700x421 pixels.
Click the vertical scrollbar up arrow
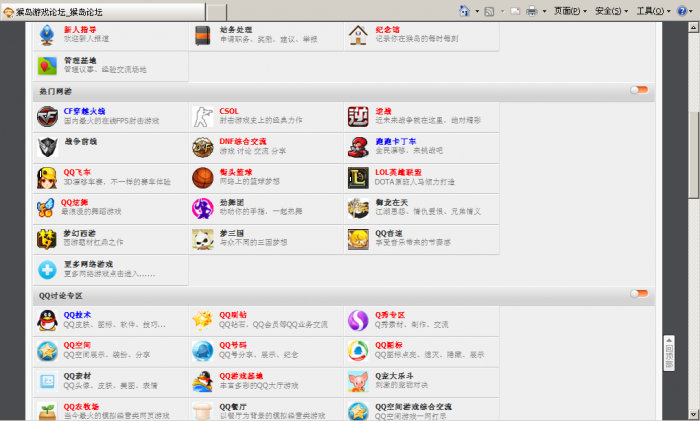pos(693,27)
